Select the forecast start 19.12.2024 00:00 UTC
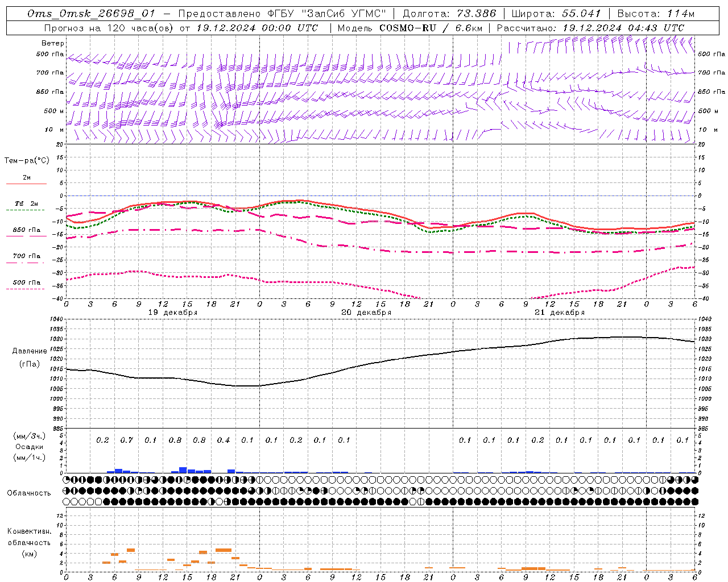728x582 pixels. [257, 28]
